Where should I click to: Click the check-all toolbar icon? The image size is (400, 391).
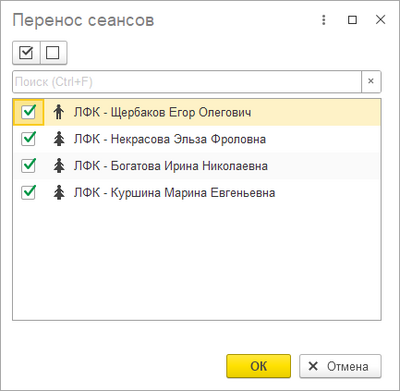26,53
